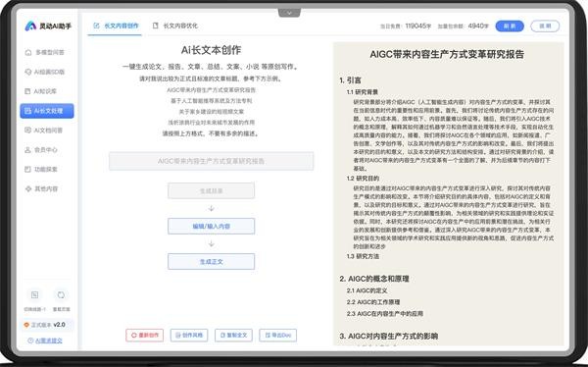Open 会员中心 in the sidebar

point(41,150)
